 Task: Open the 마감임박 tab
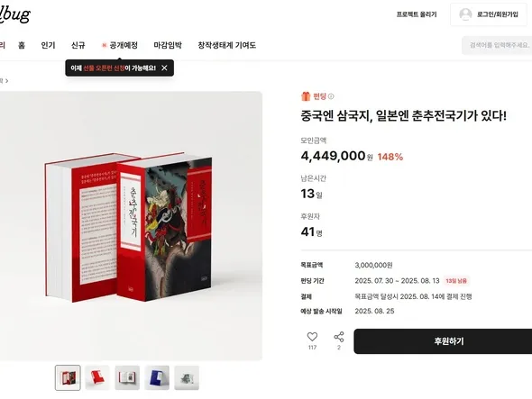tap(168, 45)
